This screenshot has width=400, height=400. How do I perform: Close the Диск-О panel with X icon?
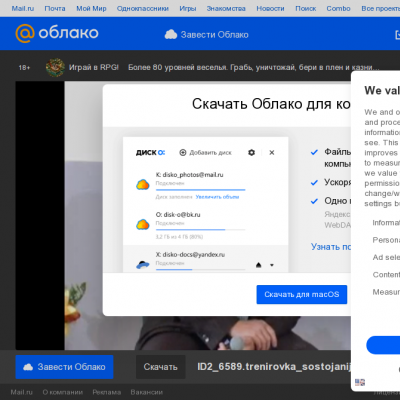point(272,152)
